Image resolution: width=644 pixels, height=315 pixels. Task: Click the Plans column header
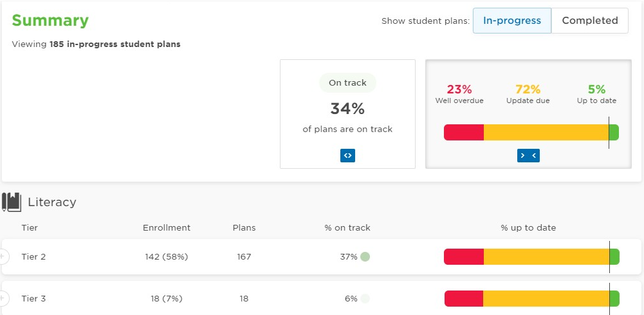tap(244, 228)
